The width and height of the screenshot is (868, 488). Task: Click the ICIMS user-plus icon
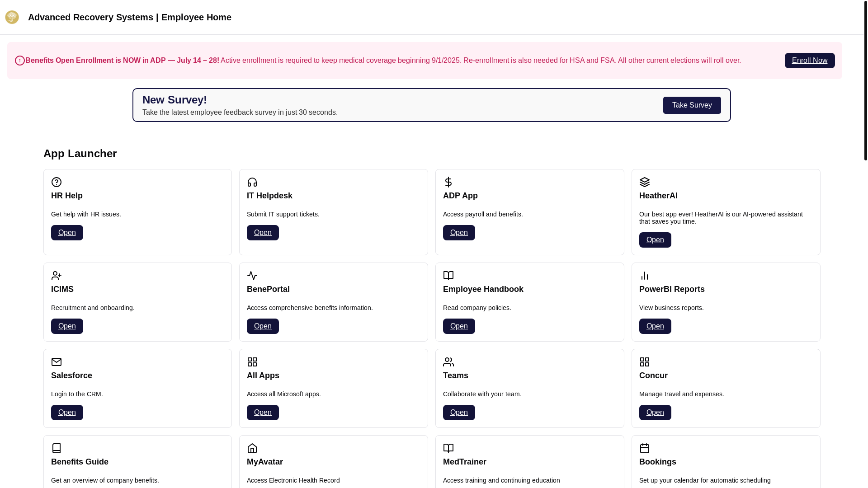[57, 276]
